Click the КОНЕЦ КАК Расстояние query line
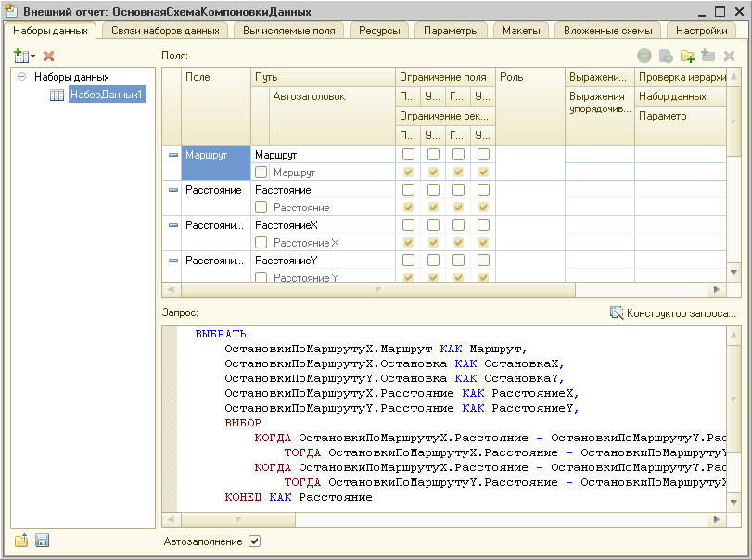The image size is (752, 560). (299, 497)
